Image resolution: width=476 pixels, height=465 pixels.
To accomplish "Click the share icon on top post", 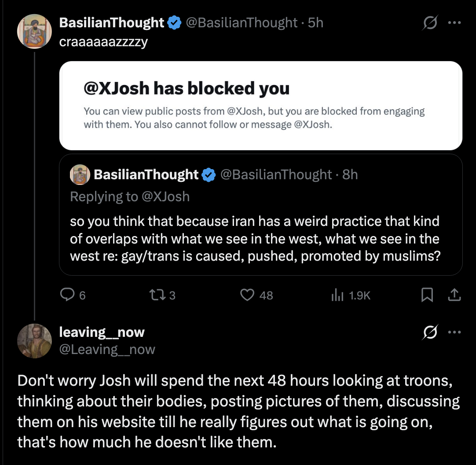I will pos(454,295).
